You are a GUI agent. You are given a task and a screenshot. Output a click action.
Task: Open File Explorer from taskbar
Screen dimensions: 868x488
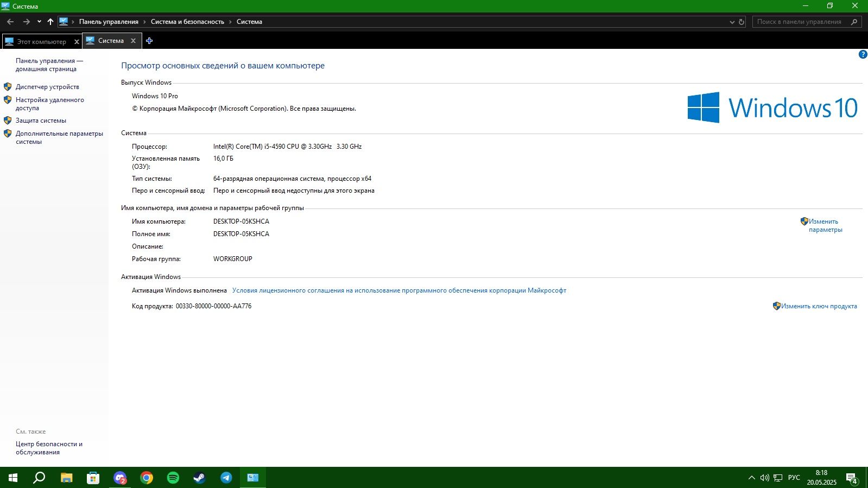click(x=66, y=478)
